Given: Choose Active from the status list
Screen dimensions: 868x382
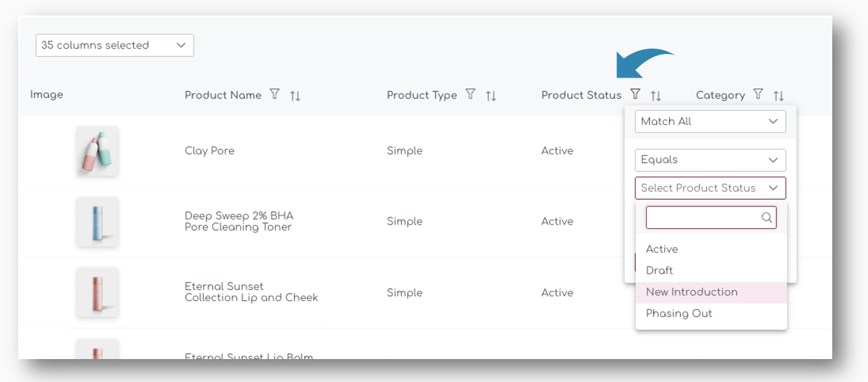Looking at the screenshot, I should pos(662,249).
